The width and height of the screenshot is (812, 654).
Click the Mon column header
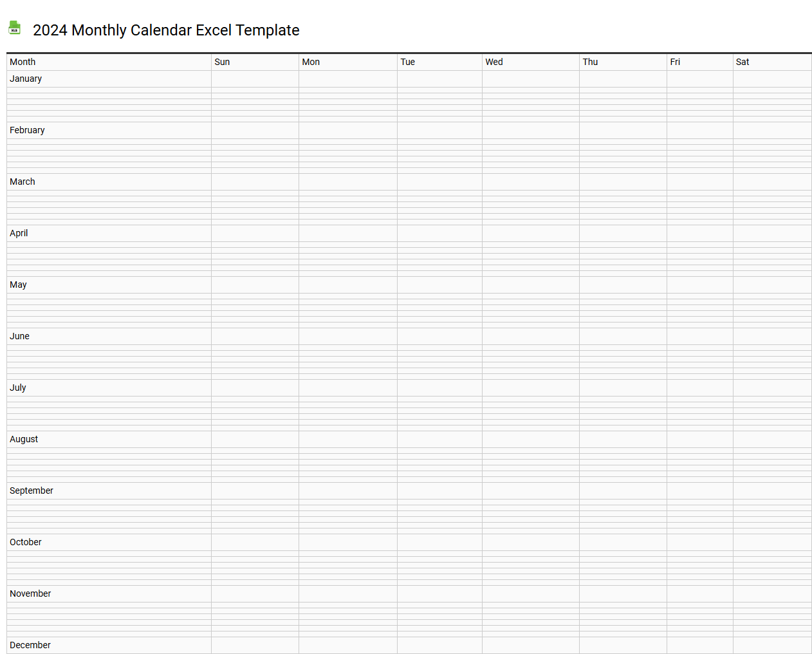pos(311,62)
